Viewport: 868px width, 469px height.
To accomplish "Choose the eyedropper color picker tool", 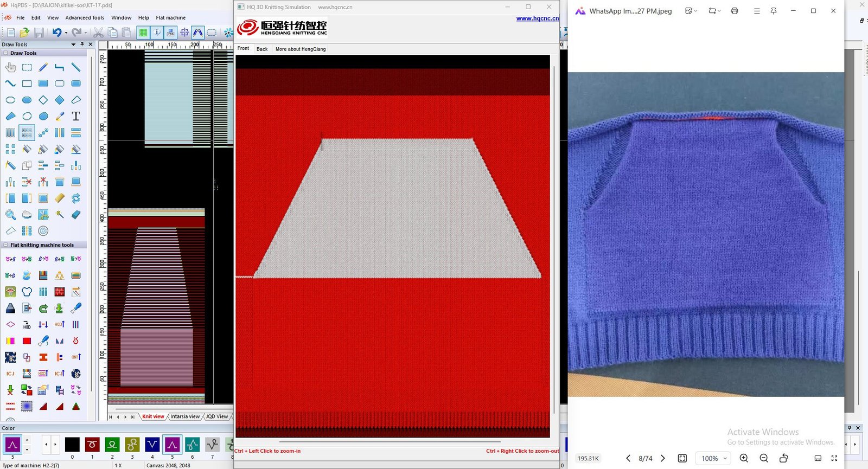I will (x=60, y=116).
